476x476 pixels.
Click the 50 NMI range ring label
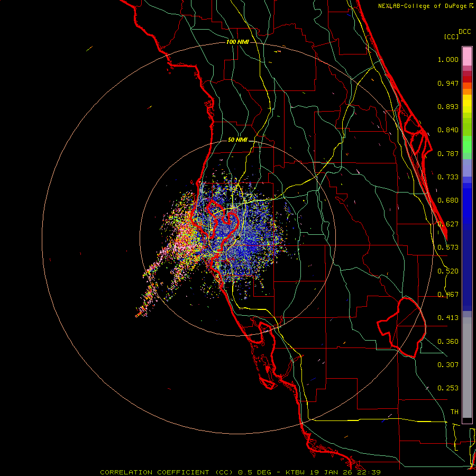[237, 140]
